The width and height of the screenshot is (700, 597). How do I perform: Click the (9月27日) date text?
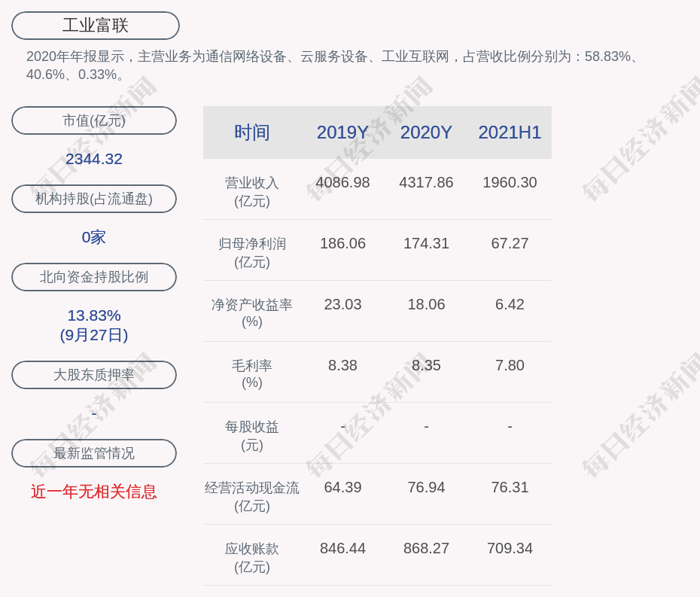click(94, 335)
